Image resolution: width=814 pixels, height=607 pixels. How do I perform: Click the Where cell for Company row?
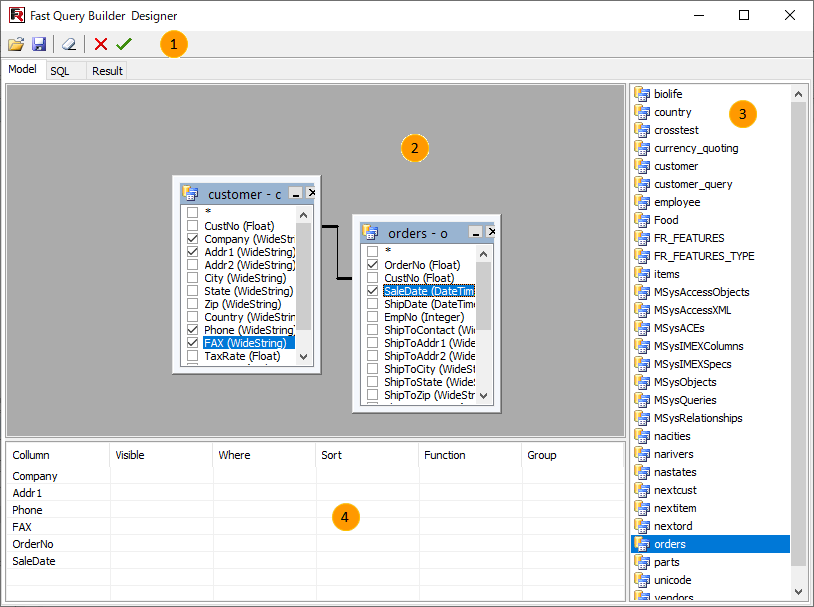pos(264,476)
